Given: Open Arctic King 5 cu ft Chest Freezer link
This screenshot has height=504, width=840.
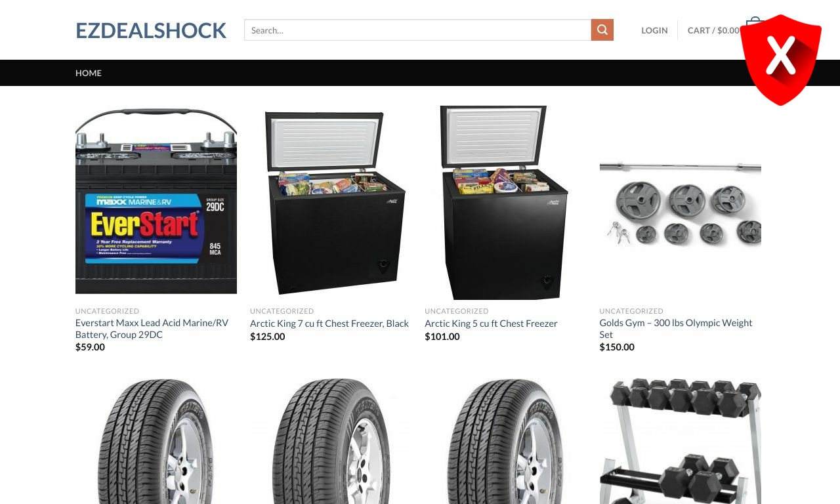Looking at the screenshot, I should coord(491,324).
